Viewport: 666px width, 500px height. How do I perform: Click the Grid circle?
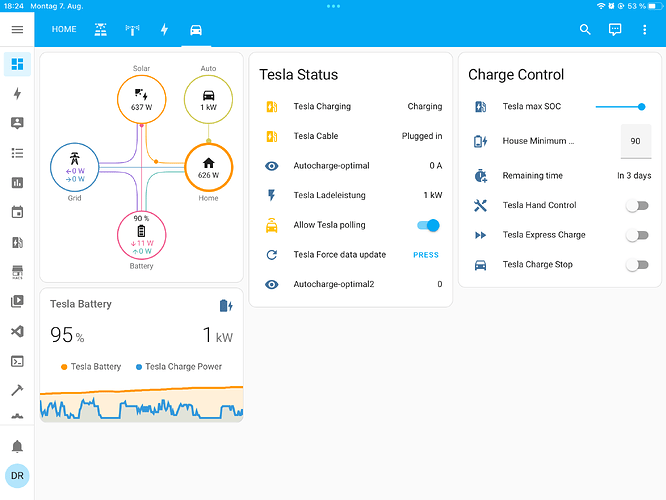click(75, 167)
